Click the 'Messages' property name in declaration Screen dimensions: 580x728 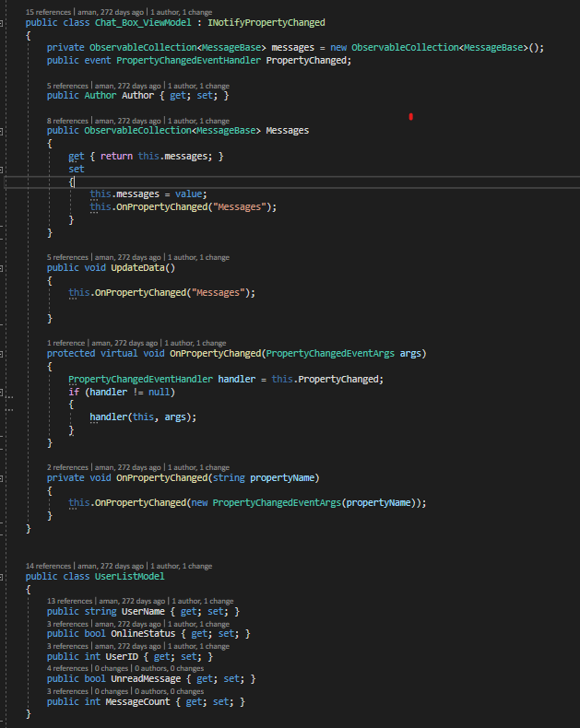287,131
